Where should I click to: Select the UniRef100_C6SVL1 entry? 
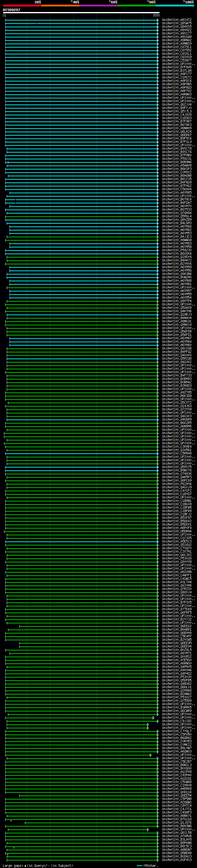coord(177,54)
